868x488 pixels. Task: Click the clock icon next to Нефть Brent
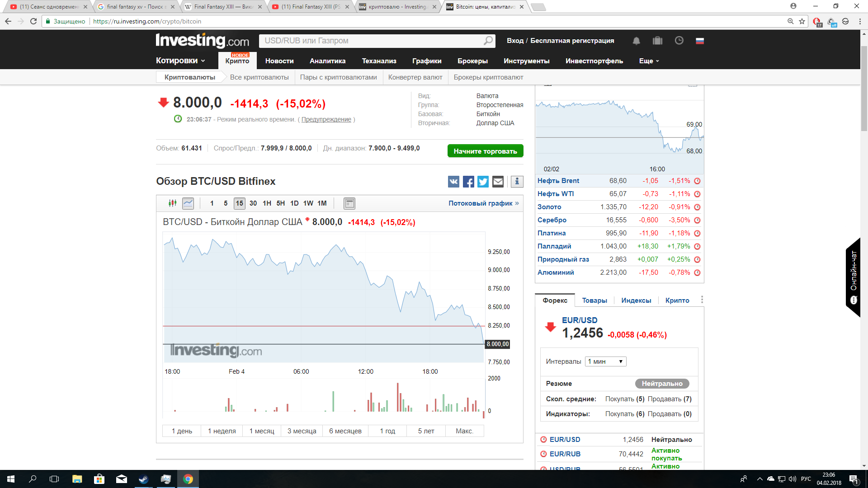click(697, 181)
